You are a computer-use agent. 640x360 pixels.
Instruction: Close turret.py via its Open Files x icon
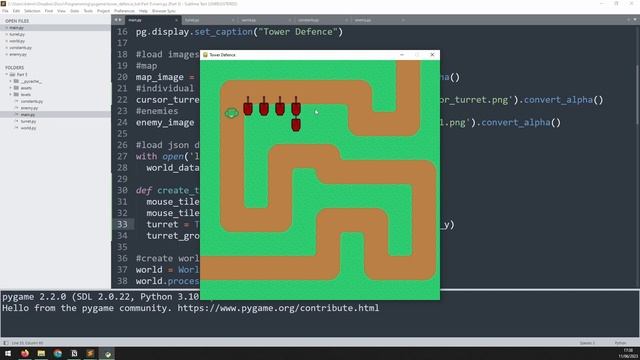click(7, 34)
